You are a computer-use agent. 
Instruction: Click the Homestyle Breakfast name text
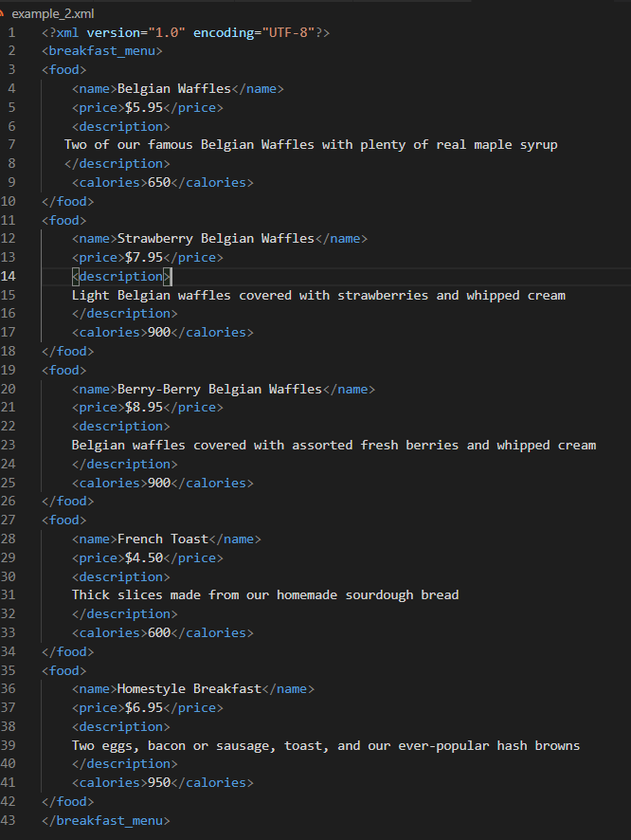189,688
